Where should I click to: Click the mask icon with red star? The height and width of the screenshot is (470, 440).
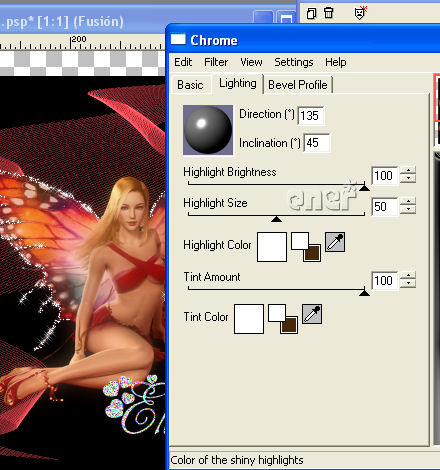[x=360, y=13]
